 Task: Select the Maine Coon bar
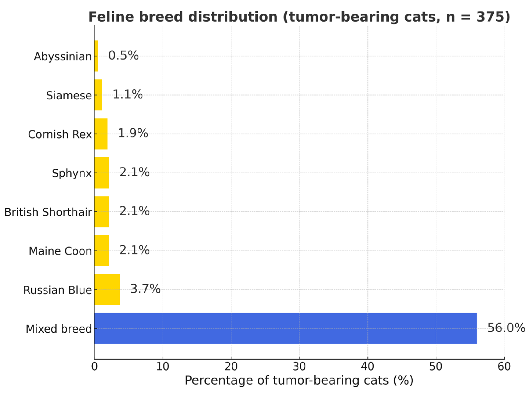point(102,250)
